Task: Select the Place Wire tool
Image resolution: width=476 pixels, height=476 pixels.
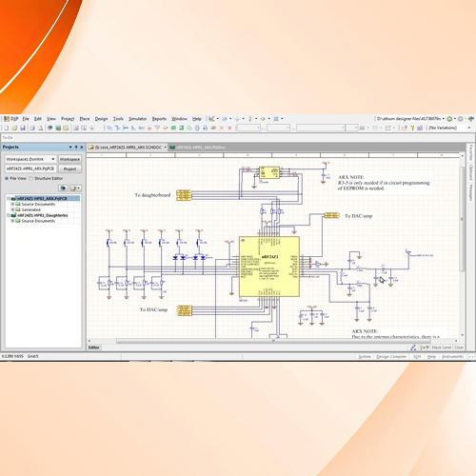Action: tap(109, 128)
